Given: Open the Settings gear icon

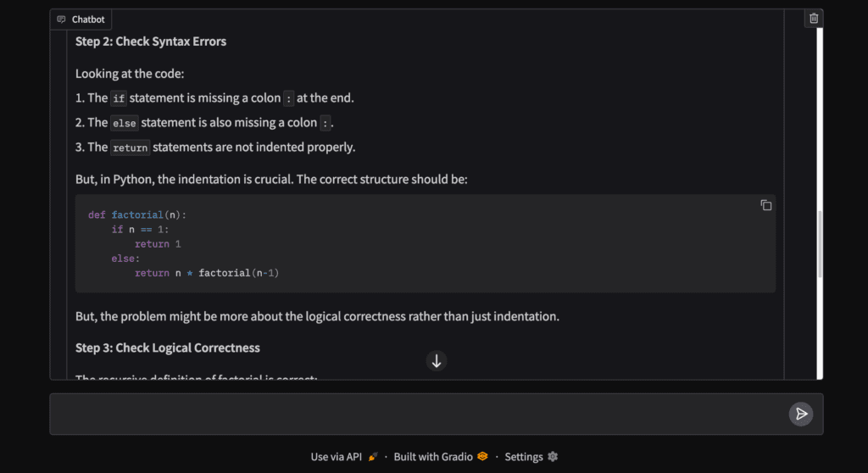Looking at the screenshot, I should click(x=553, y=456).
